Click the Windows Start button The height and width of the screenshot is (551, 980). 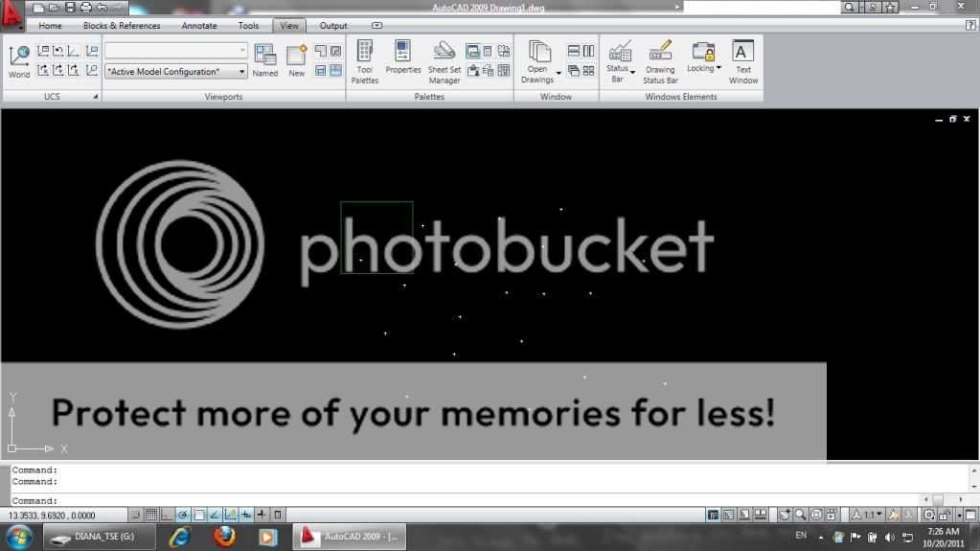[x=18, y=538]
